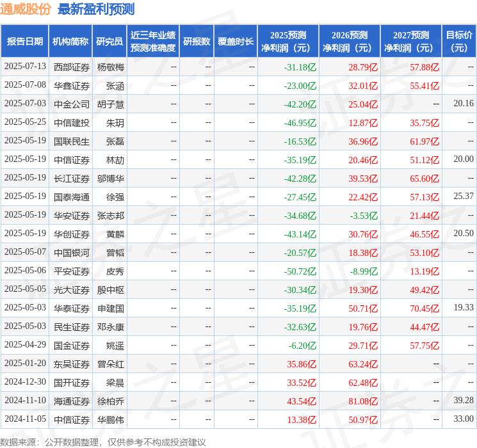Select the 平安证券 cell
This screenshot has width=477, height=448.
point(72,271)
